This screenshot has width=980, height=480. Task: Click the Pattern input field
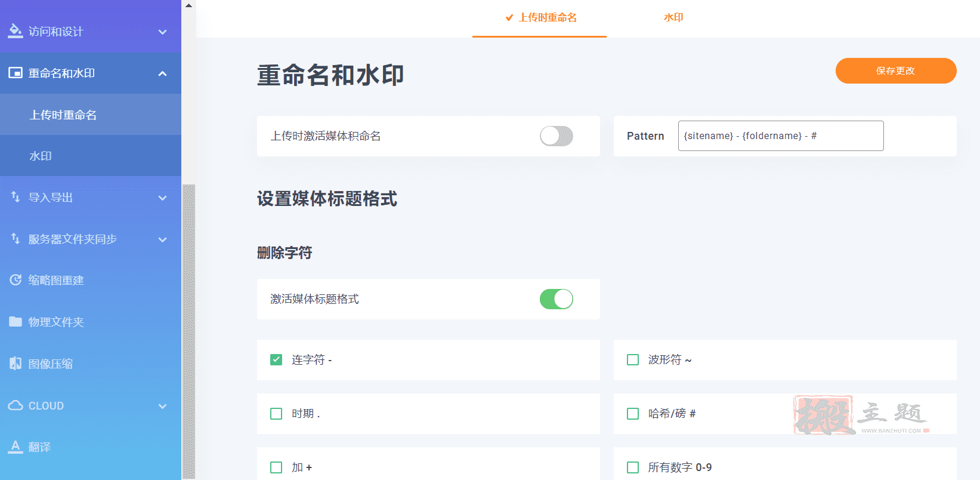[781, 136]
